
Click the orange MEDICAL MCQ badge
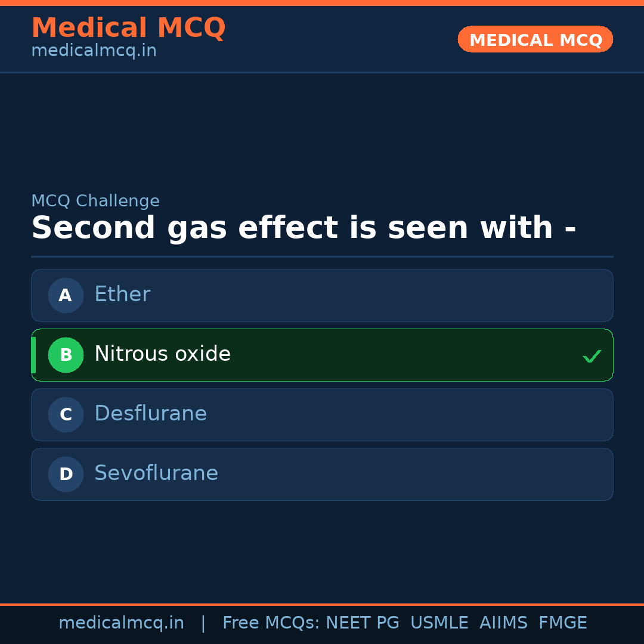point(535,39)
